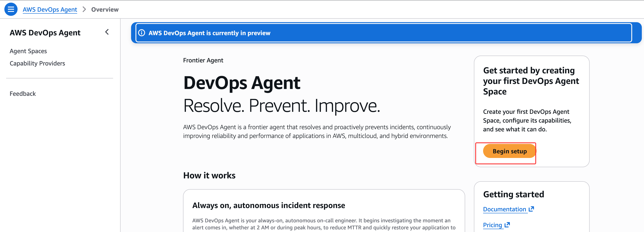Click the preview notice banner text
644x232 pixels.
point(209,33)
